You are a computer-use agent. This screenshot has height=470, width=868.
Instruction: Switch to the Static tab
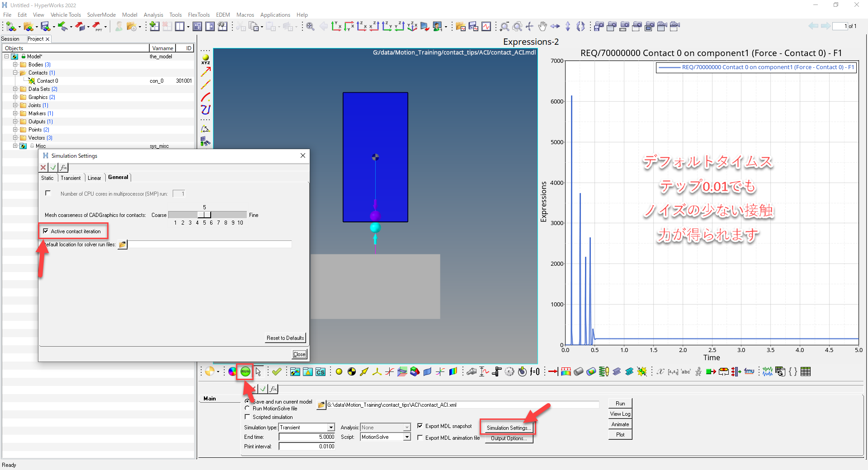(47, 178)
